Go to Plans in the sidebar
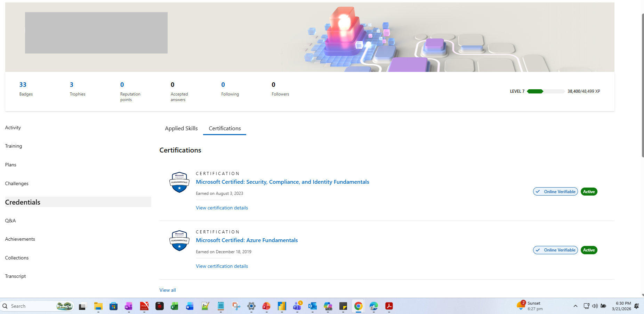The width and height of the screenshot is (644, 314). pyautogui.click(x=11, y=165)
